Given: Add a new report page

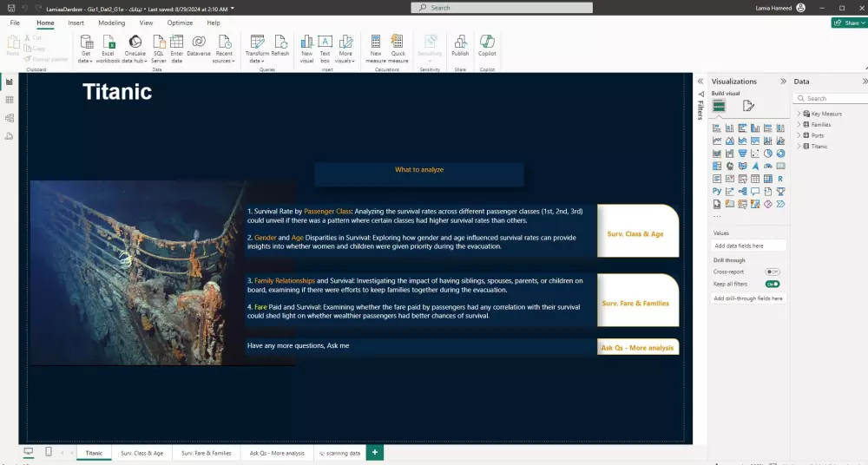Looking at the screenshot, I should [x=375, y=453].
